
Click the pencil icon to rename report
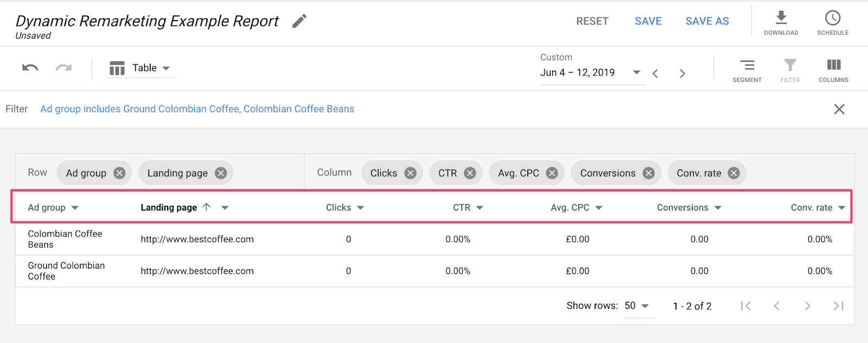(299, 21)
